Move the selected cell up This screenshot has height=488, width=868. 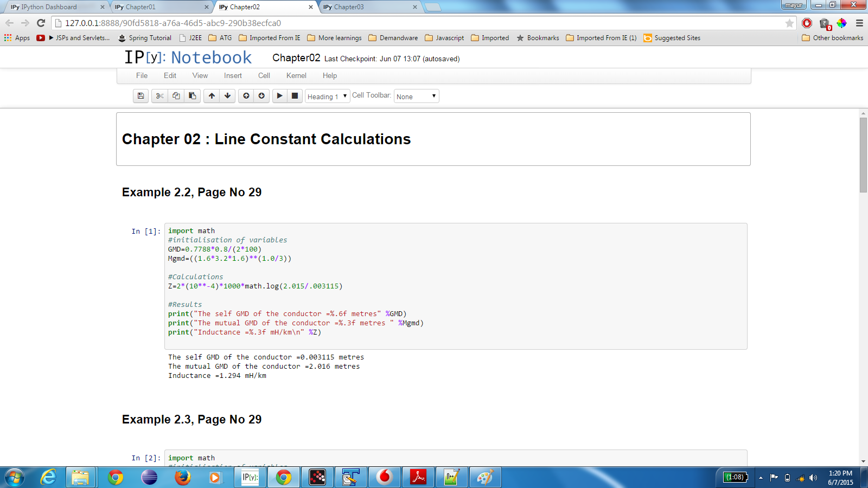[212, 96]
